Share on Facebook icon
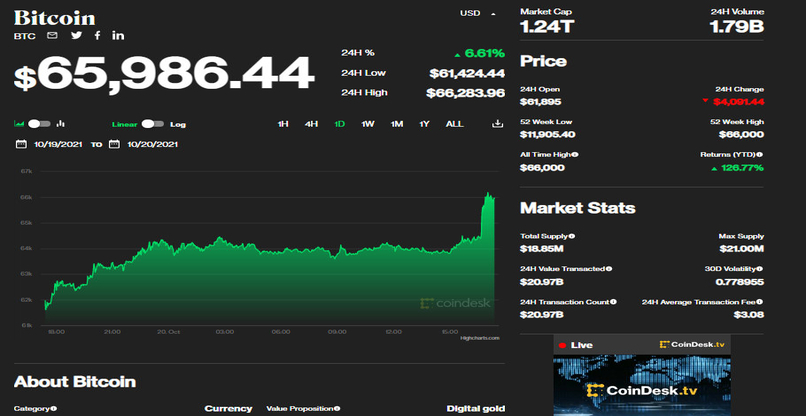Screen dimensions: 806x416 (x=97, y=36)
